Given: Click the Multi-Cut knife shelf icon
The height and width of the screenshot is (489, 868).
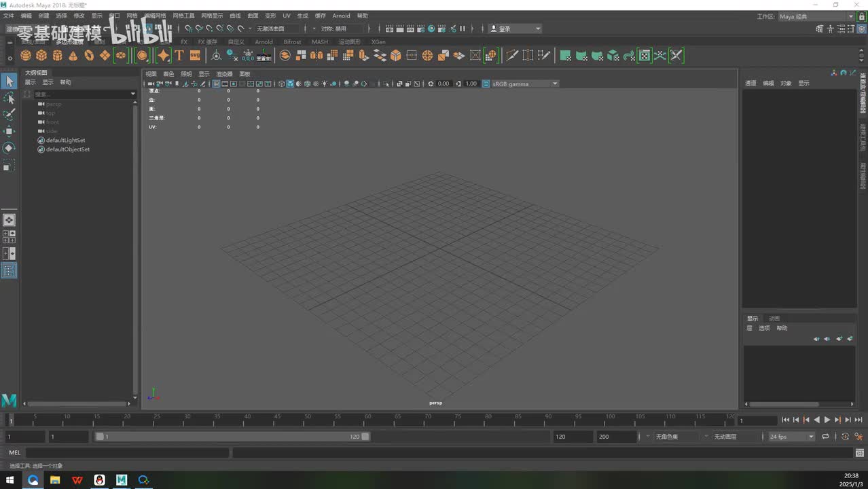Looking at the screenshot, I should [512, 56].
